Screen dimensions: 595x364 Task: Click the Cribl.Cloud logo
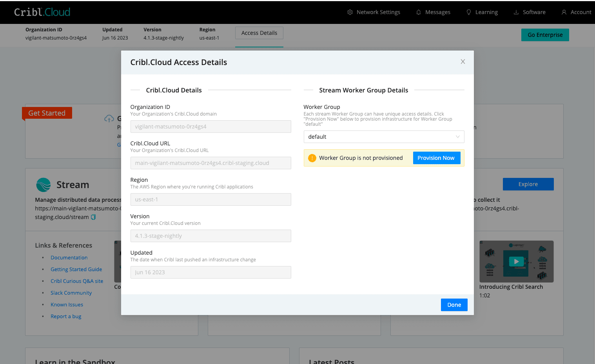click(42, 12)
